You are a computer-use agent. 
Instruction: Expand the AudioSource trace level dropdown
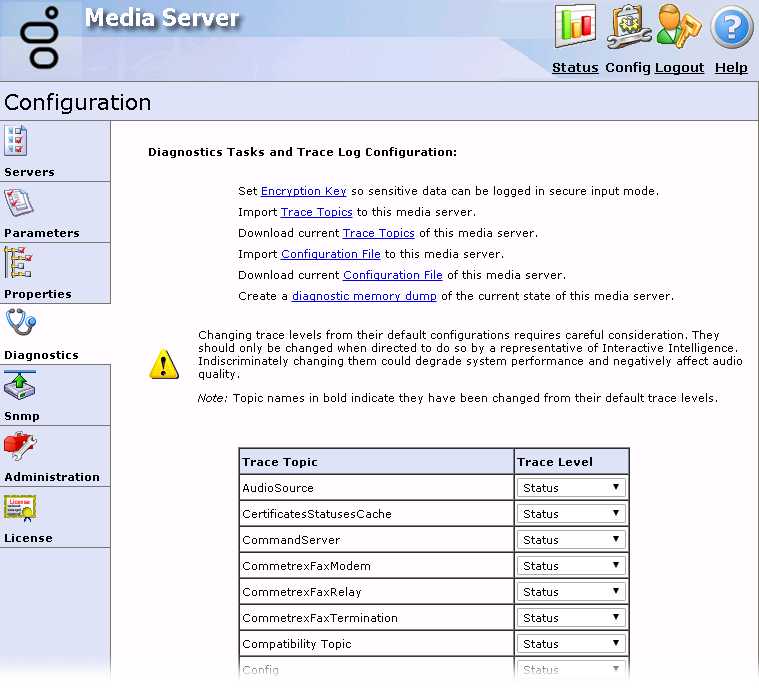[x=572, y=488]
